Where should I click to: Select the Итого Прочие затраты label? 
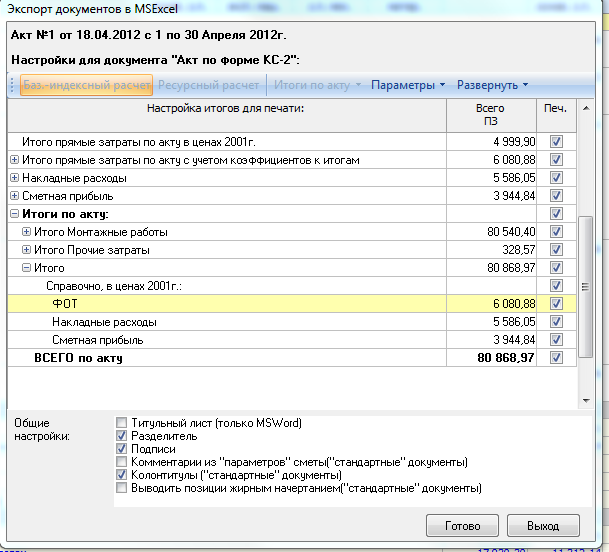coord(92,250)
